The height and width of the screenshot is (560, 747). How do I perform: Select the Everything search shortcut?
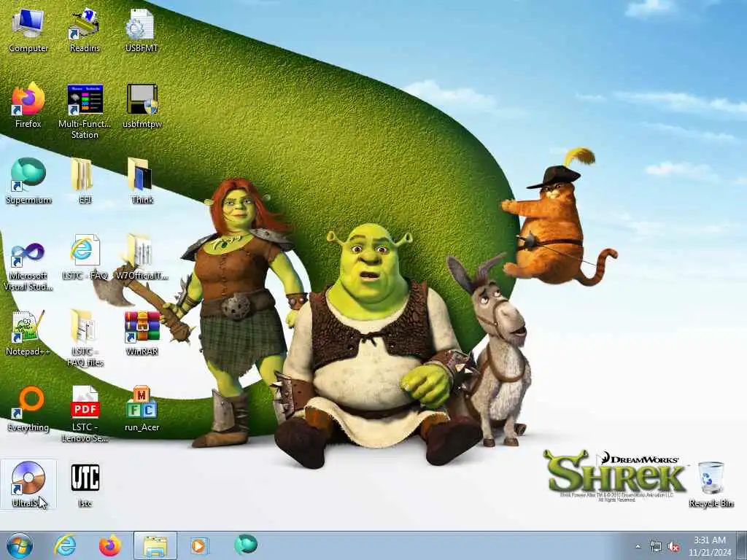pyautogui.click(x=28, y=408)
